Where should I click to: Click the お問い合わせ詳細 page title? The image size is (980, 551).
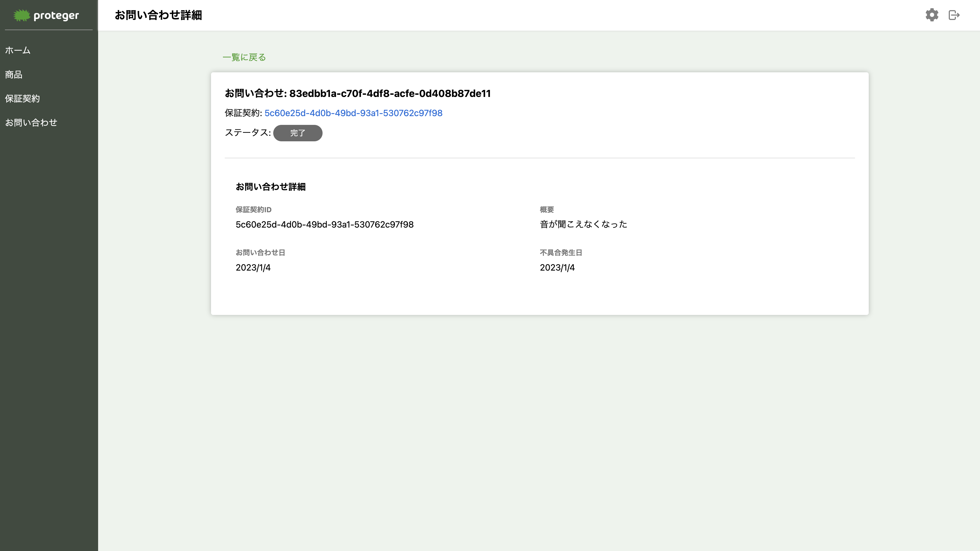point(158,15)
